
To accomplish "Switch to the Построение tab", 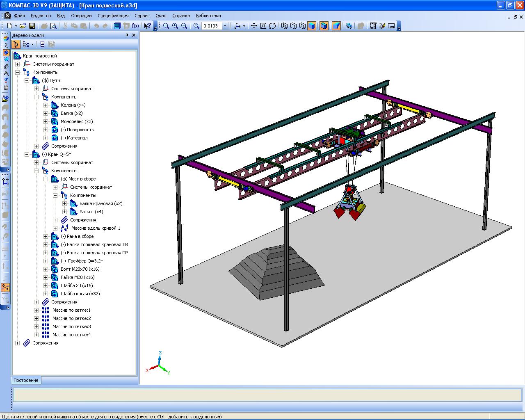I will click(26, 380).
